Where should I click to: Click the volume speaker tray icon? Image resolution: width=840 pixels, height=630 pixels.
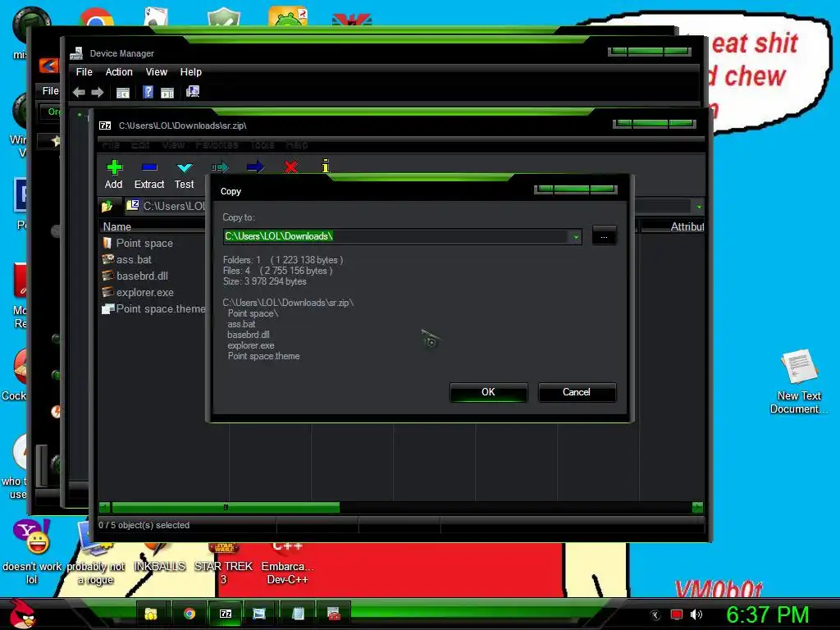pyautogui.click(x=696, y=614)
